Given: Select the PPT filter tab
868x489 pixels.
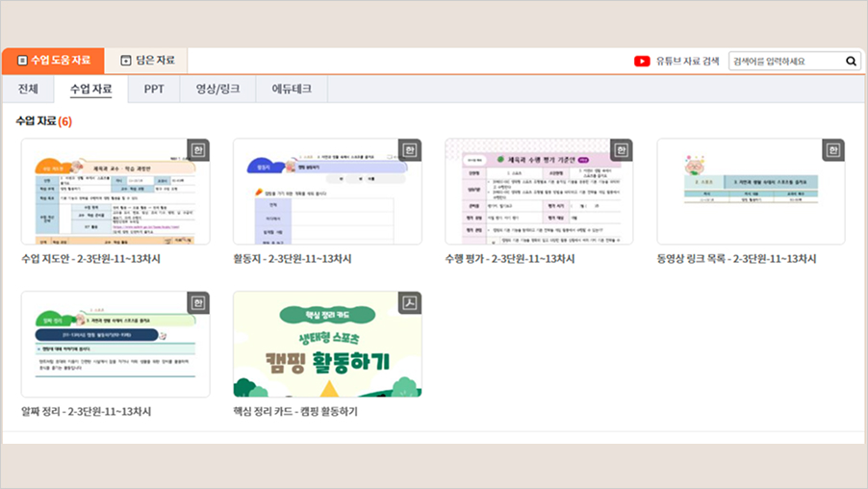Looking at the screenshot, I should 154,89.
